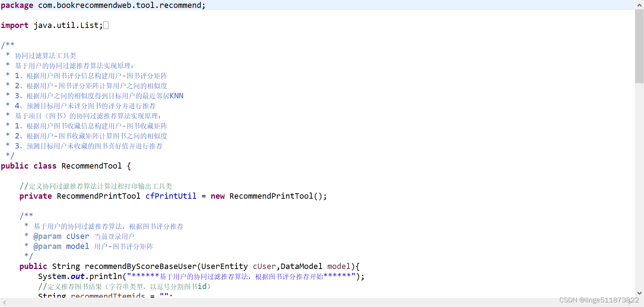Click println in the System.out line
The image size is (644, 307).
click(x=106, y=277)
